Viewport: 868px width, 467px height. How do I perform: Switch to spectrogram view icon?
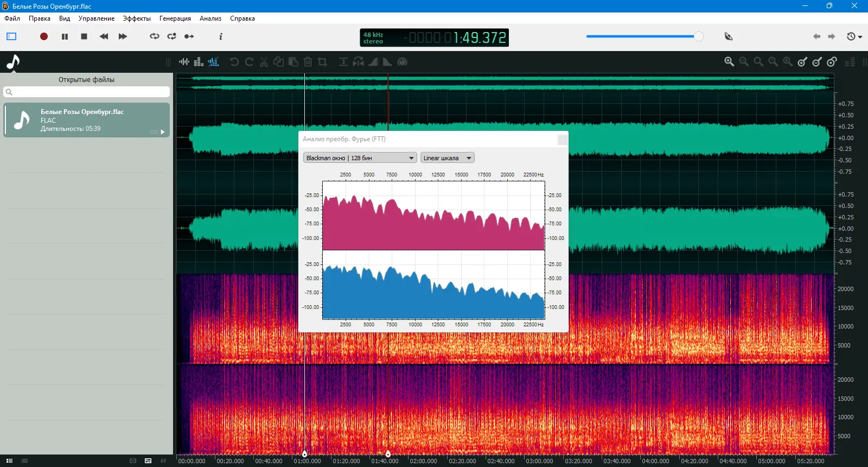[x=199, y=62]
